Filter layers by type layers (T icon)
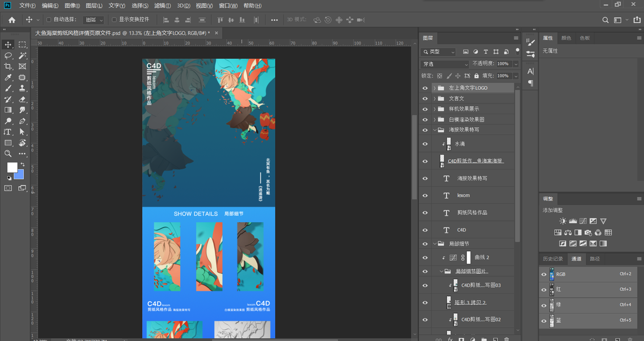The image size is (644, 341). tap(486, 52)
